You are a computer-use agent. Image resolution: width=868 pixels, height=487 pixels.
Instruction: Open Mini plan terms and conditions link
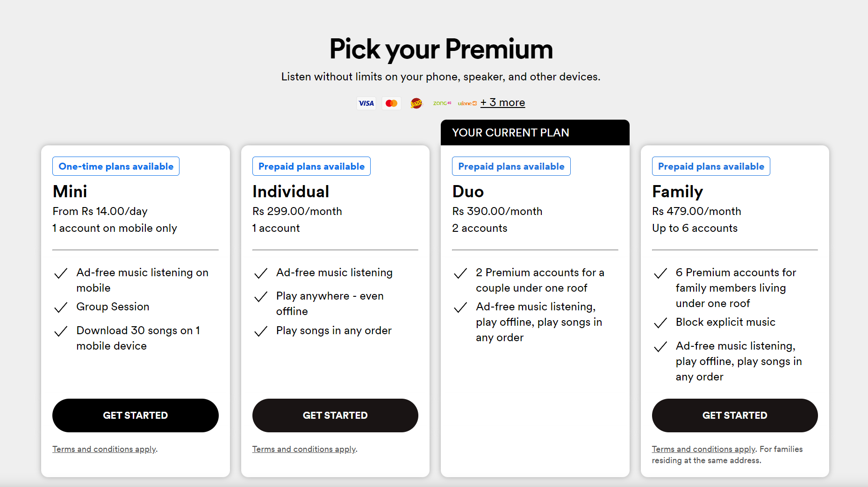tap(104, 449)
